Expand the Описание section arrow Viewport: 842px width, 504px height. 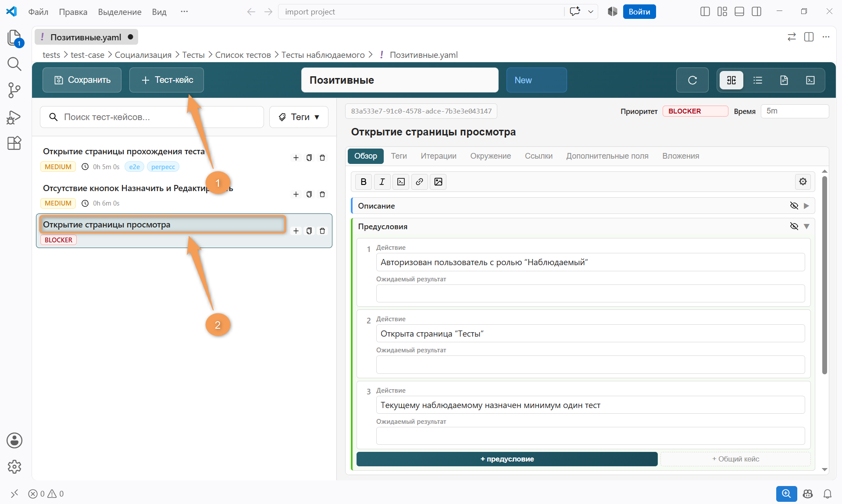pos(806,206)
